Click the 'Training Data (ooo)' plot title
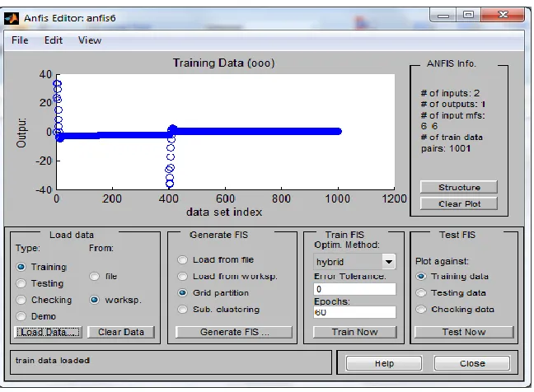Viewport: 534px width, 392px height. click(223, 63)
